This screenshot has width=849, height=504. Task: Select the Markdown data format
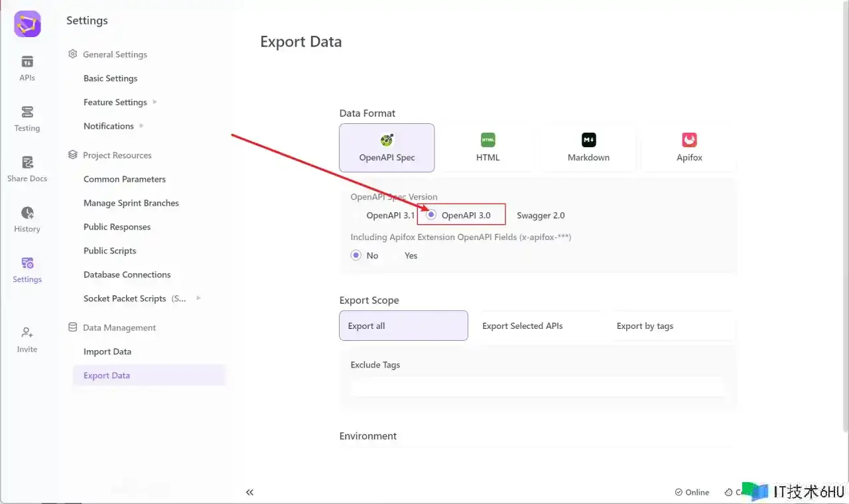coord(588,148)
